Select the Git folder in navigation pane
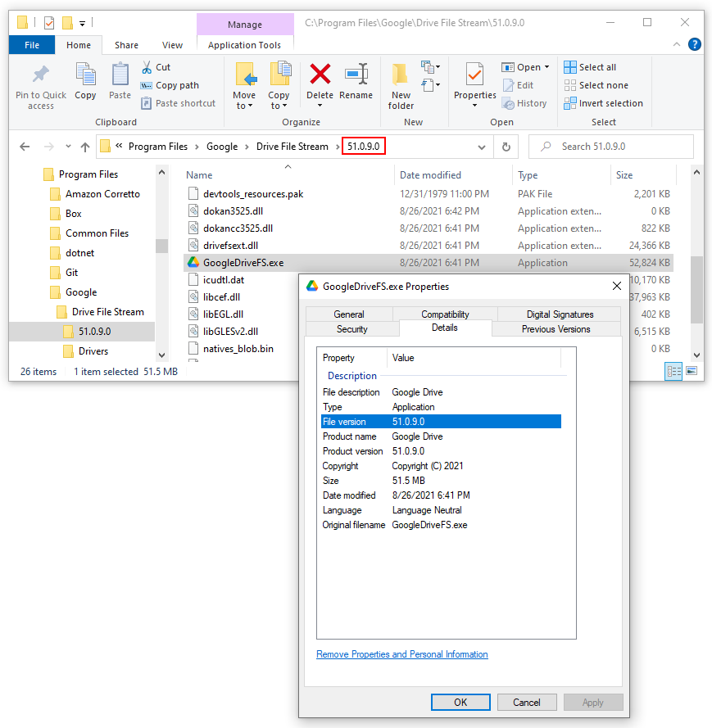Screen dimensions: 712x728 [x=64, y=273]
